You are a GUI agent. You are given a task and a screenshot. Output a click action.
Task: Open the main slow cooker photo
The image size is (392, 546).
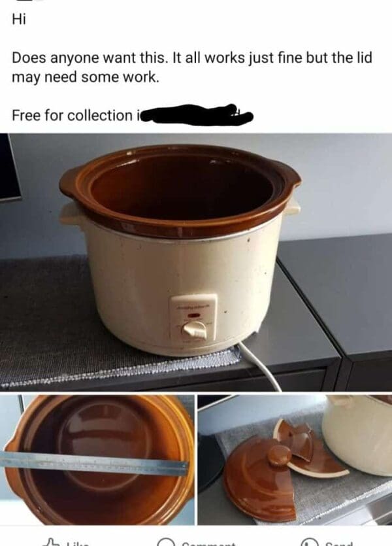196,262
